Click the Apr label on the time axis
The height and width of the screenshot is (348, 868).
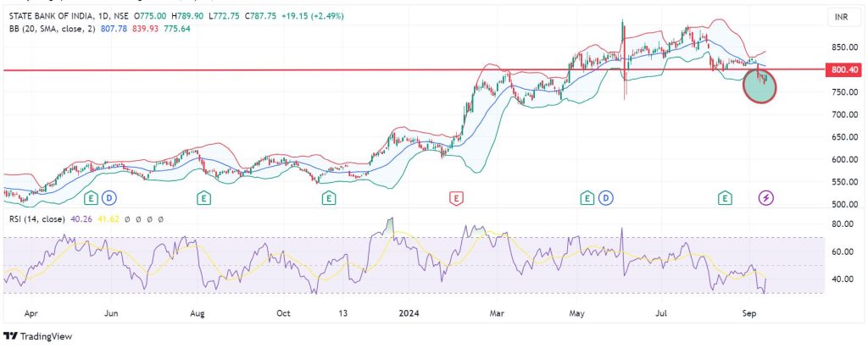pos(30,313)
